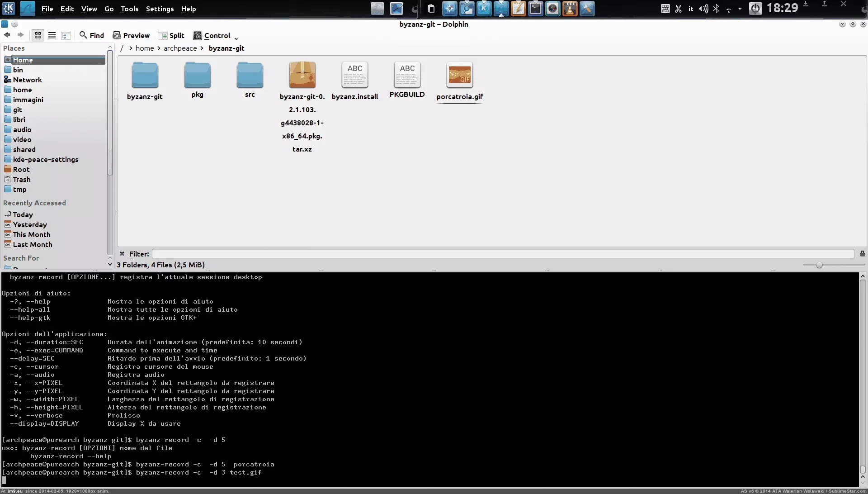Launch VLC from the panel

pos(570,9)
